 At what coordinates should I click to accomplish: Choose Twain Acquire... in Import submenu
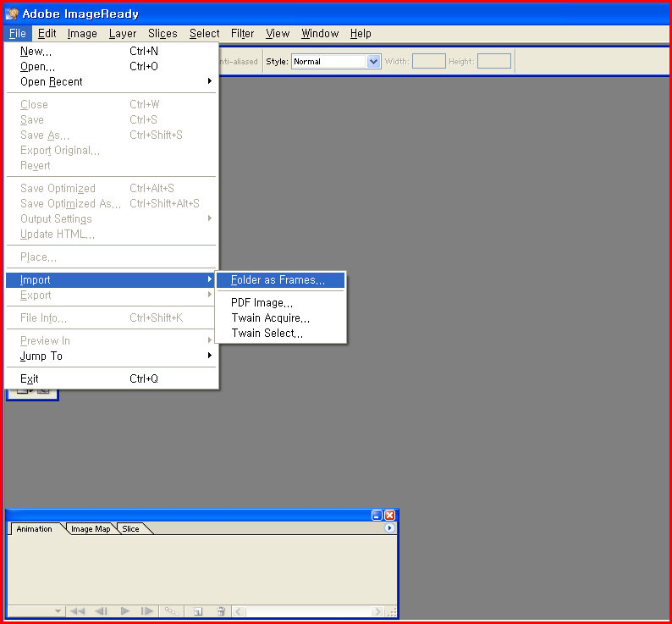click(280, 318)
